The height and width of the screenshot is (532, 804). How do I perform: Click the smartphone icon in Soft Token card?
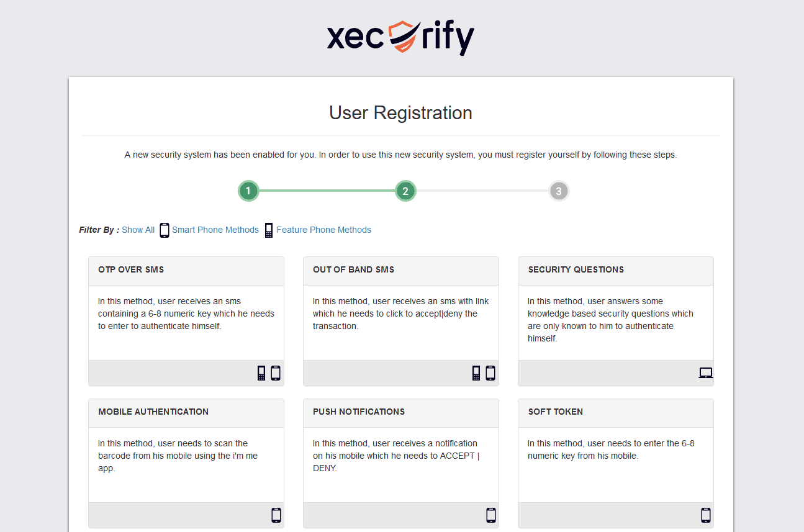click(x=706, y=515)
